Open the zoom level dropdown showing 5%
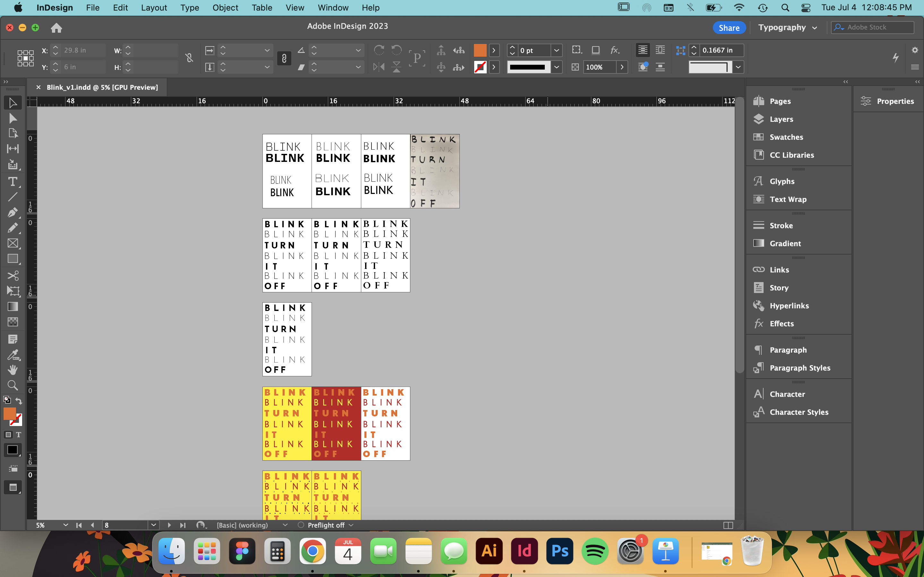 pyautogui.click(x=65, y=525)
